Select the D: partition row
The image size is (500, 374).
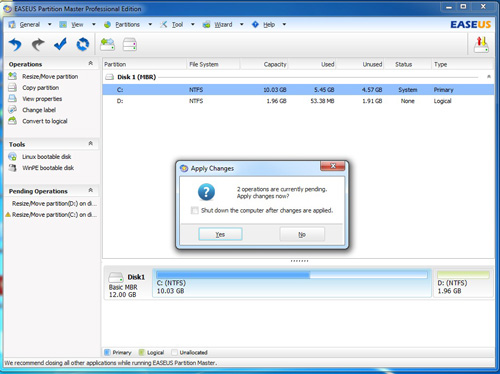pos(298,101)
